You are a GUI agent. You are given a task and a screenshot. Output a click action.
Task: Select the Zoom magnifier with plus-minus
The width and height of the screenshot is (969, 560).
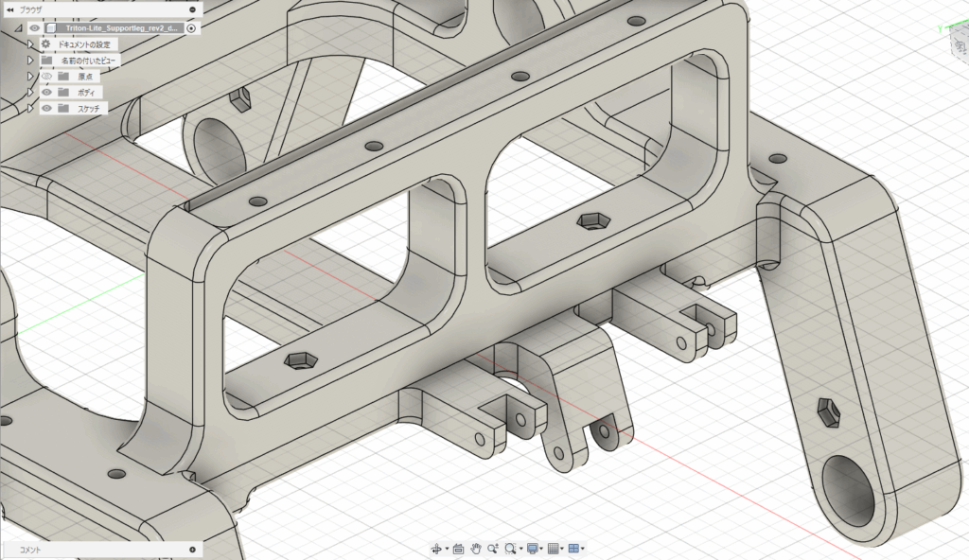(492, 549)
